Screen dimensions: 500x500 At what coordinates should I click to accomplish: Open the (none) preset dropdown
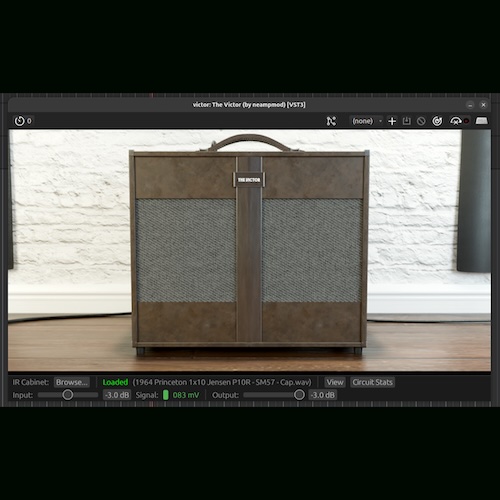366,121
